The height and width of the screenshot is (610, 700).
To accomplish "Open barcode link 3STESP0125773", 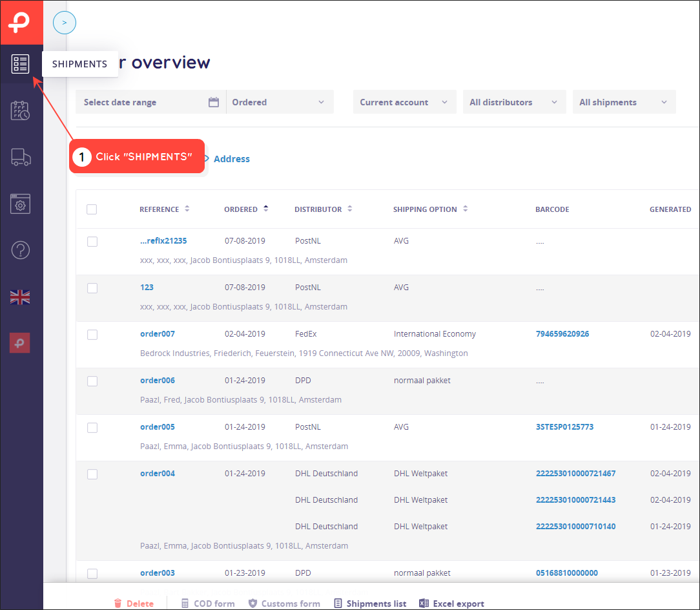I will pos(565,426).
